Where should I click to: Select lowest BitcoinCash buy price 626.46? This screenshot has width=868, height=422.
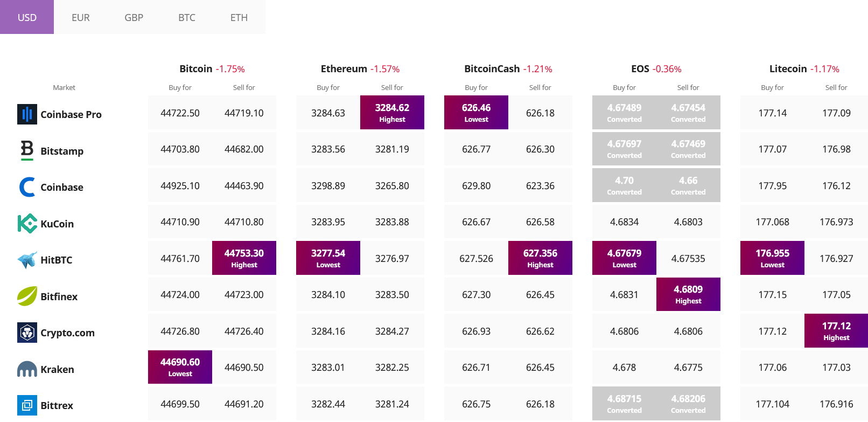pos(476,112)
